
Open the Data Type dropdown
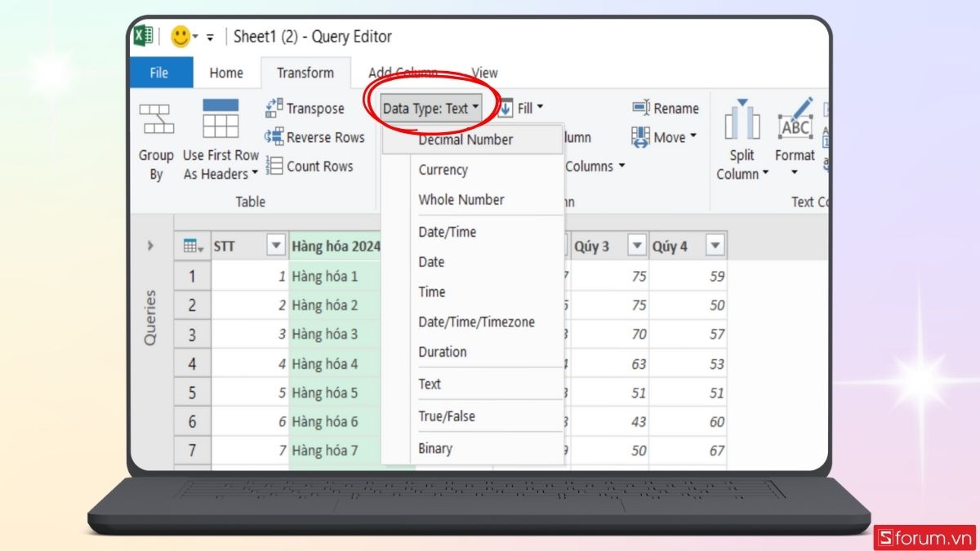(x=428, y=107)
